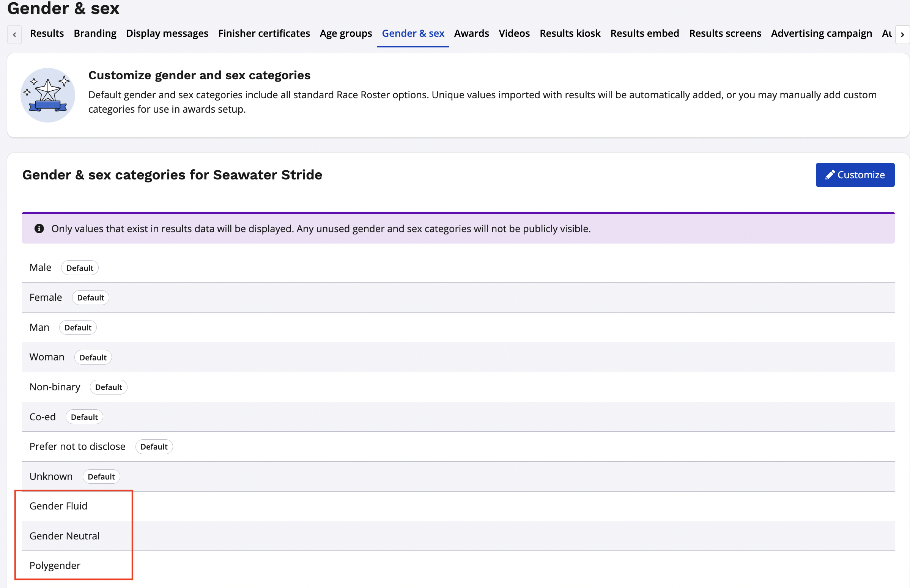
Task: Click the info icon in purple banner
Action: [39, 229]
